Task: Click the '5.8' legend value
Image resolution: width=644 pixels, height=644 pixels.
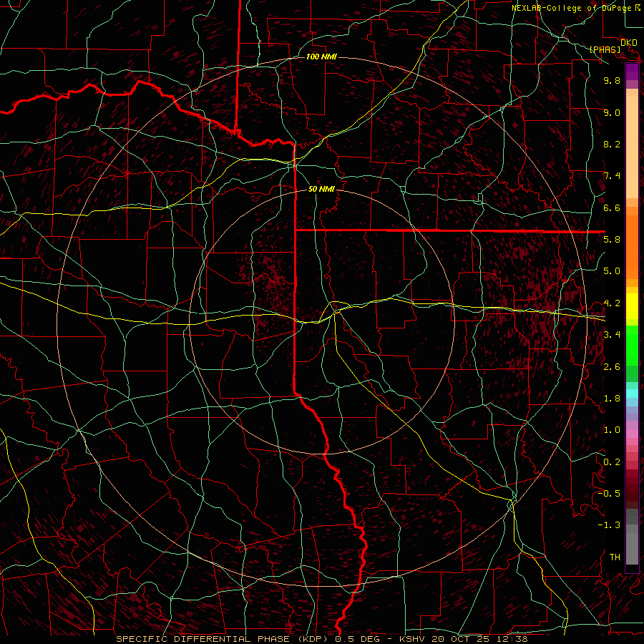Action: click(x=612, y=240)
